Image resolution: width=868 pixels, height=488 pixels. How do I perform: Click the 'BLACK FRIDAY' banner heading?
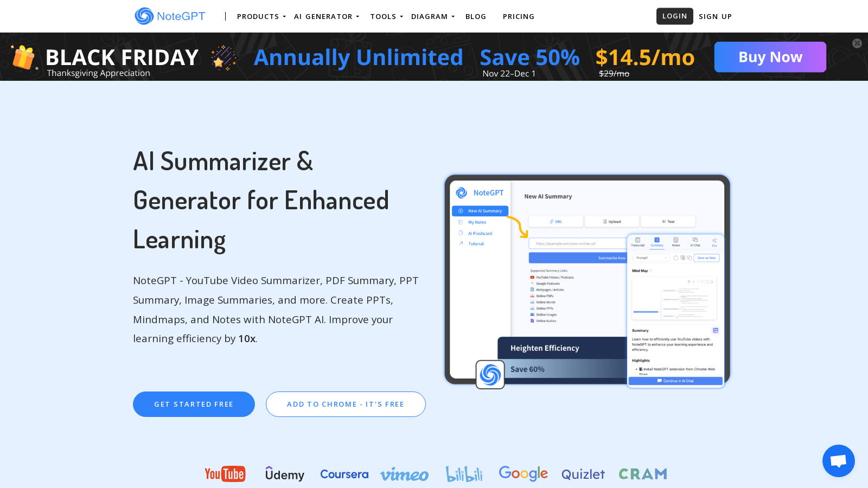point(122,57)
